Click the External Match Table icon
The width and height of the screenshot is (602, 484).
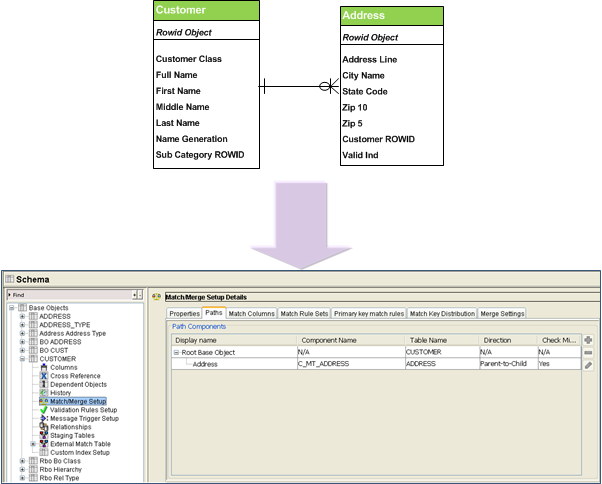coord(44,444)
